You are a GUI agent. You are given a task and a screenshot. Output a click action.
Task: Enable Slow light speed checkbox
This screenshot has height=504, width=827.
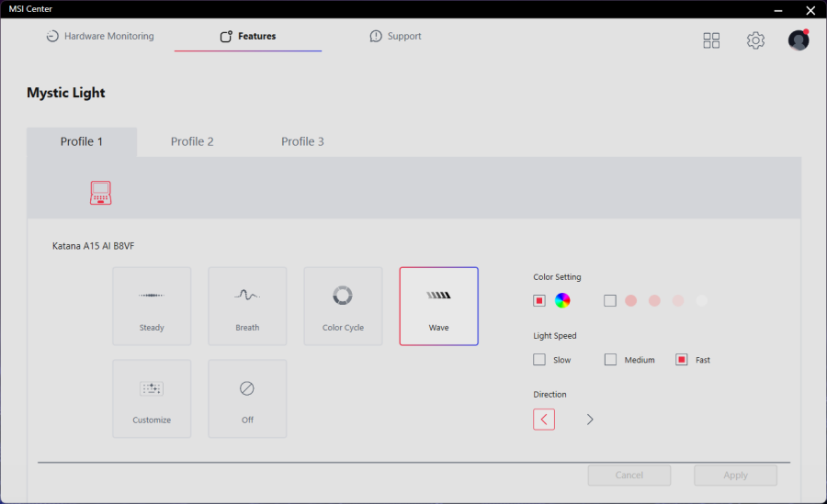(539, 360)
